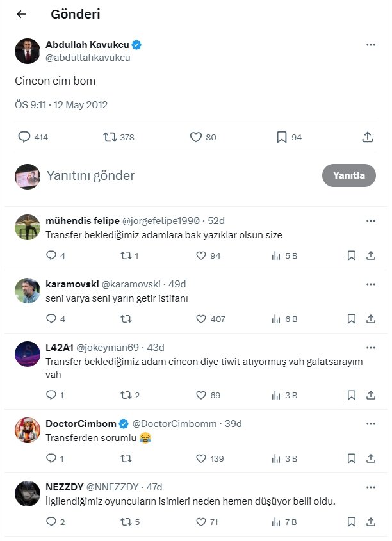Open Abdullah Kavukcu's profile avatar

(28, 51)
